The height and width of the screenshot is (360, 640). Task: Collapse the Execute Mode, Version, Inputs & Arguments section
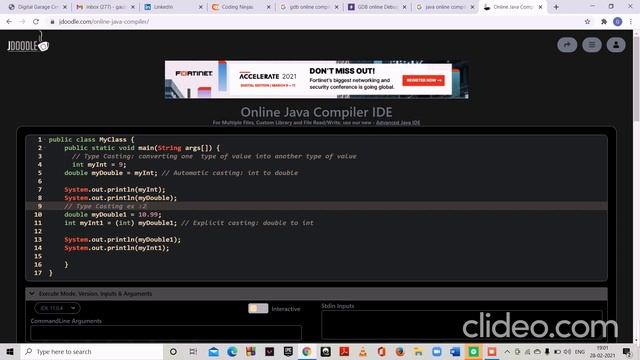(x=316, y=293)
